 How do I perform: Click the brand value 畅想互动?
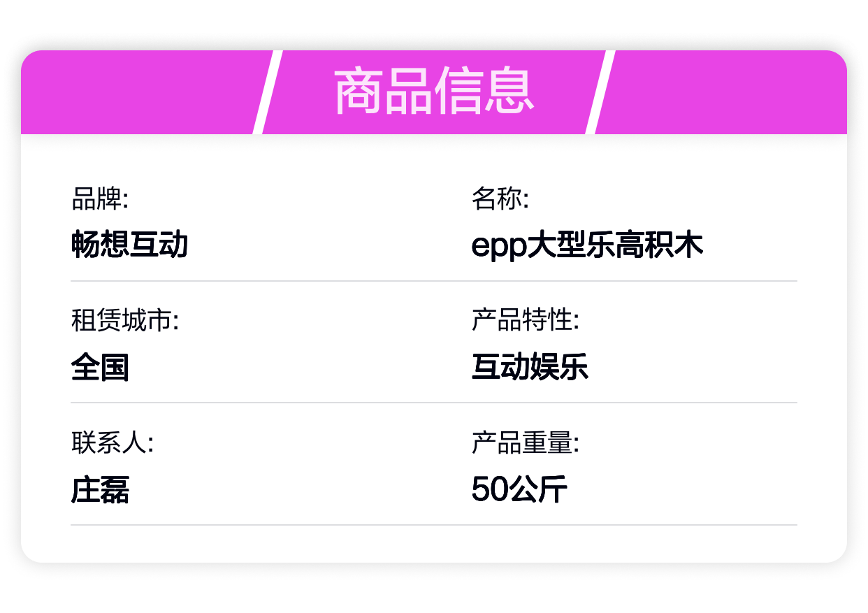pos(130,245)
